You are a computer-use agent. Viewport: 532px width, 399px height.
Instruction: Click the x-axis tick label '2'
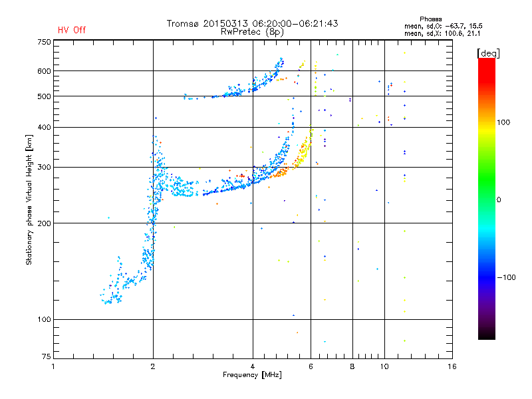tap(153, 366)
